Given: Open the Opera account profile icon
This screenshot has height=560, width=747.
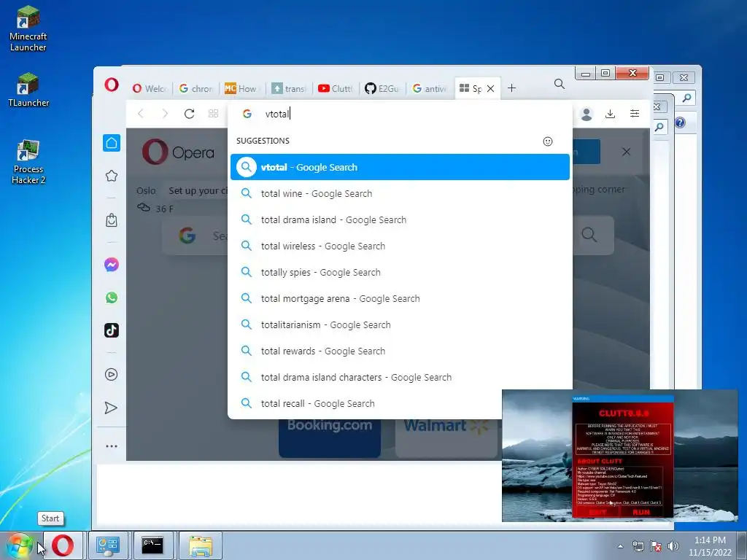Looking at the screenshot, I should tap(587, 114).
